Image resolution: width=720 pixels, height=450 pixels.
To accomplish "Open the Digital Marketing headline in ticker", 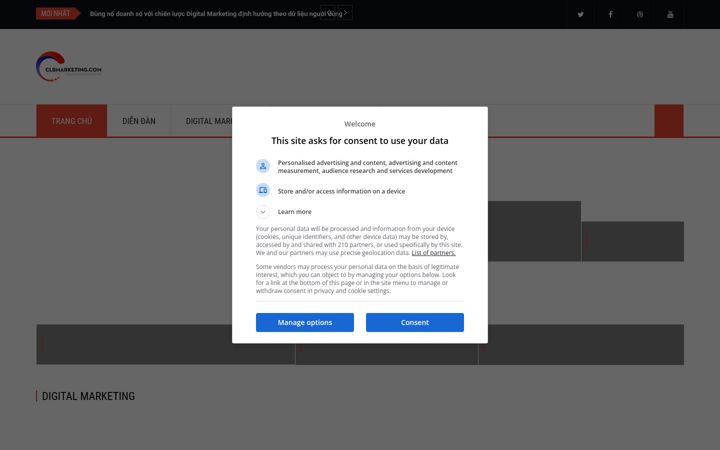I will coord(216,14).
